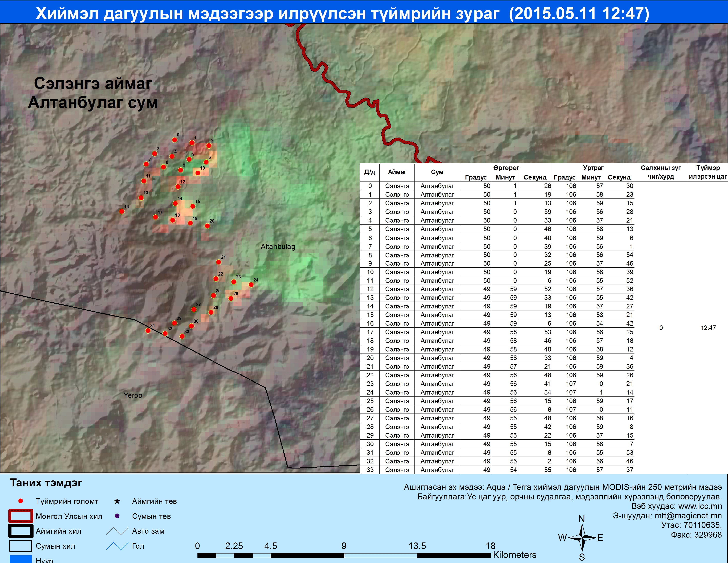Click the black aimag border legend box
728x563 pixels.
[x=21, y=531]
